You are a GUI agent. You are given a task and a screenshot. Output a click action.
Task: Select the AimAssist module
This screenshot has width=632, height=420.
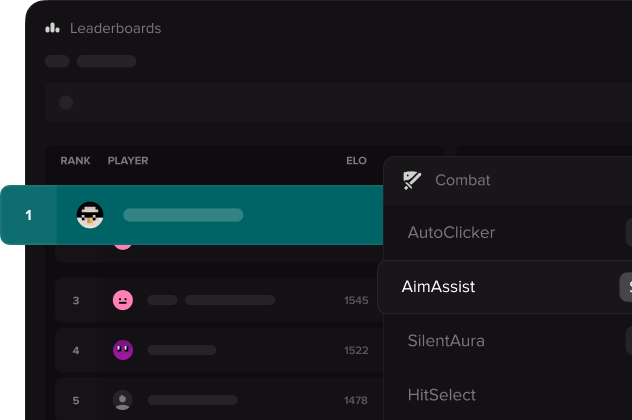[438, 287]
